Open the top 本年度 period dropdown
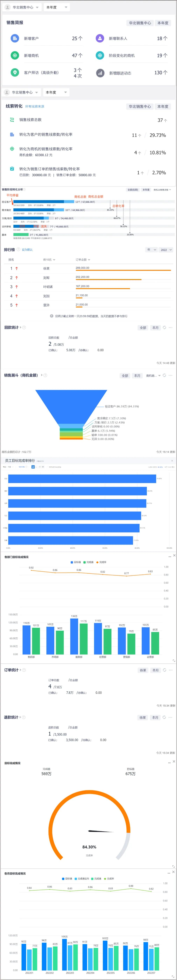The width and height of the screenshot is (177, 980). 57,7
